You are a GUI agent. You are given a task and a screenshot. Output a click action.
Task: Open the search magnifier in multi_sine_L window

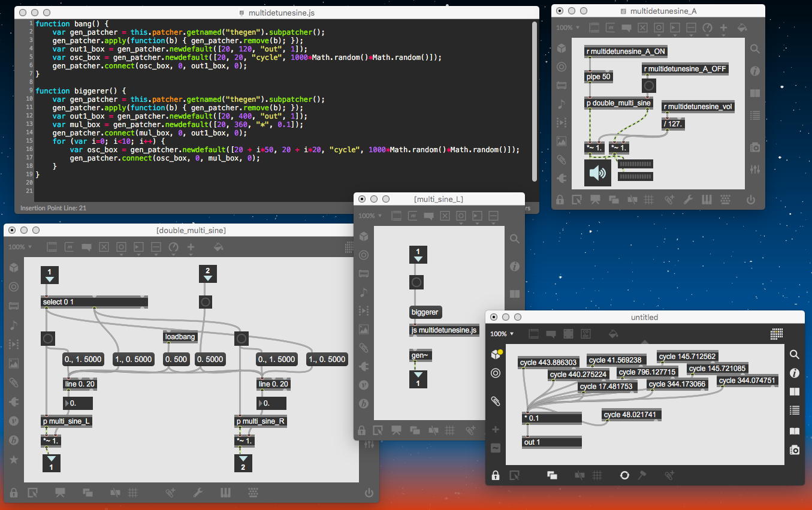point(514,239)
